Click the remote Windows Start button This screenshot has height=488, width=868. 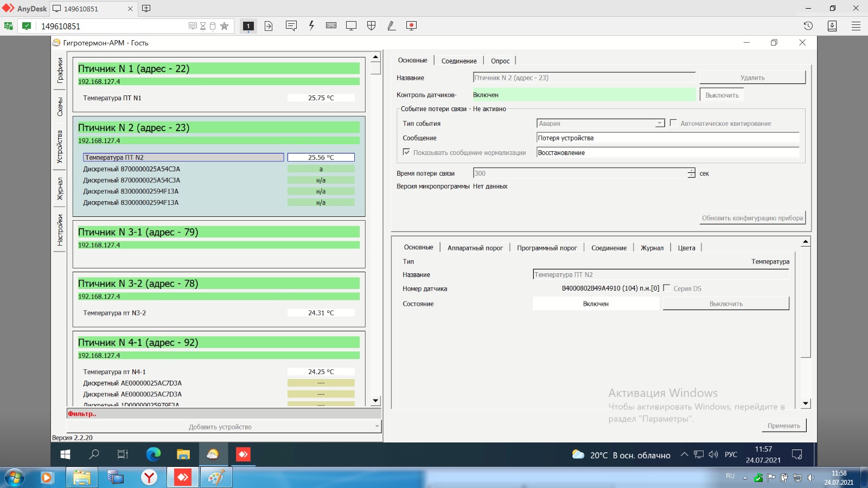pos(66,454)
